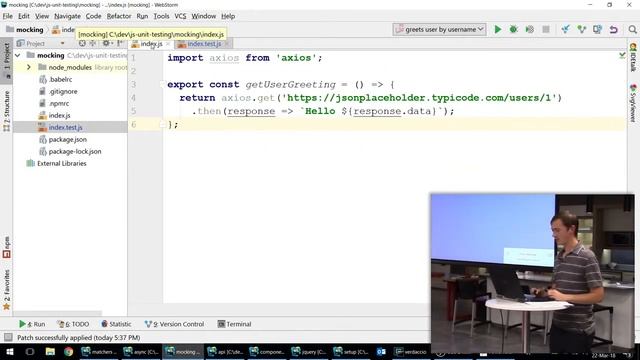Switch to async WebStorm window in taskbar
This screenshot has width=640, height=360.
coord(141,351)
